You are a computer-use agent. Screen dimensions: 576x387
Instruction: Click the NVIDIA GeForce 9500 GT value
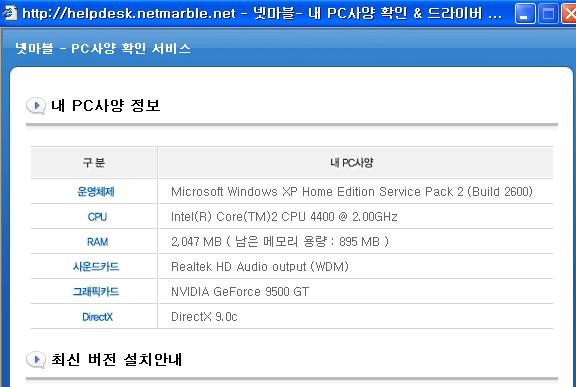[240, 292]
